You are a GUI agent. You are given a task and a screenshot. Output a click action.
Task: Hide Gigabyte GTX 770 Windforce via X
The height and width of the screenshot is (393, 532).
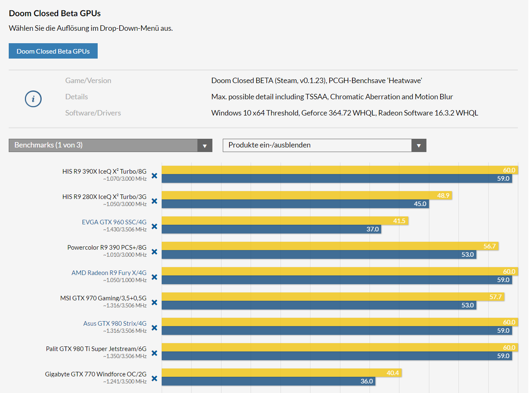tap(154, 378)
